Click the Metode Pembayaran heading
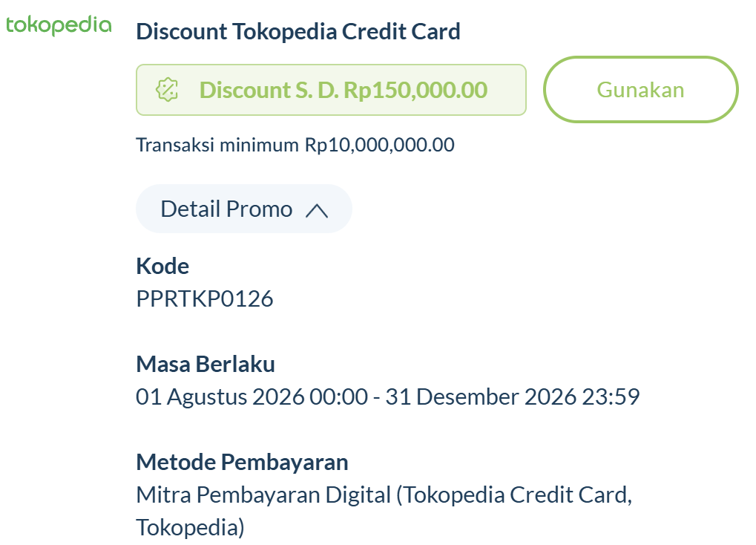This screenshot has width=756, height=545. [242, 463]
